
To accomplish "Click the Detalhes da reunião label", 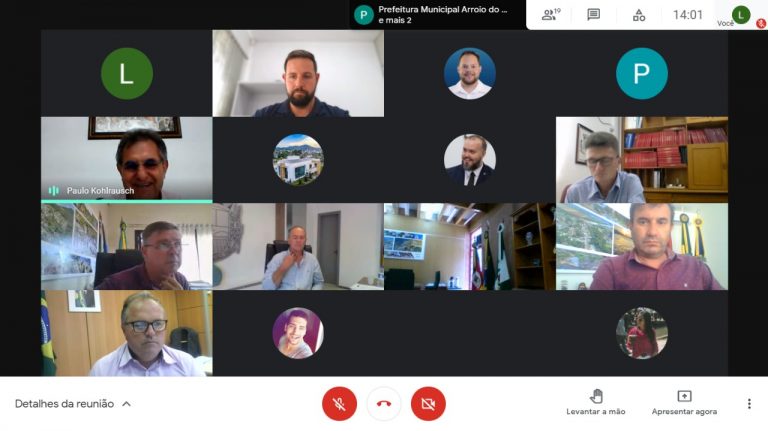I will tap(64, 404).
